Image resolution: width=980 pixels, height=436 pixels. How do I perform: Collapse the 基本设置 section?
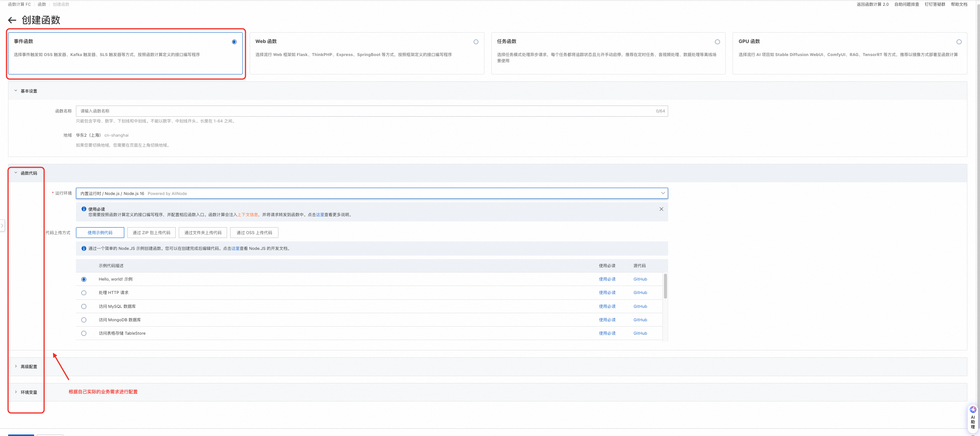pyautogui.click(x=16, y=91)
